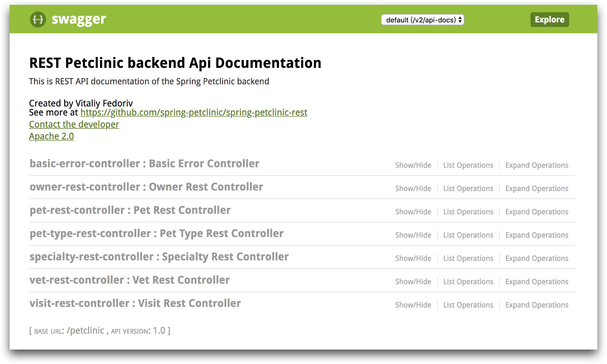This screenshot has width=607, height=364.
Task: Expand the vet-rest-controller section heading
Action: click(130, 280)
